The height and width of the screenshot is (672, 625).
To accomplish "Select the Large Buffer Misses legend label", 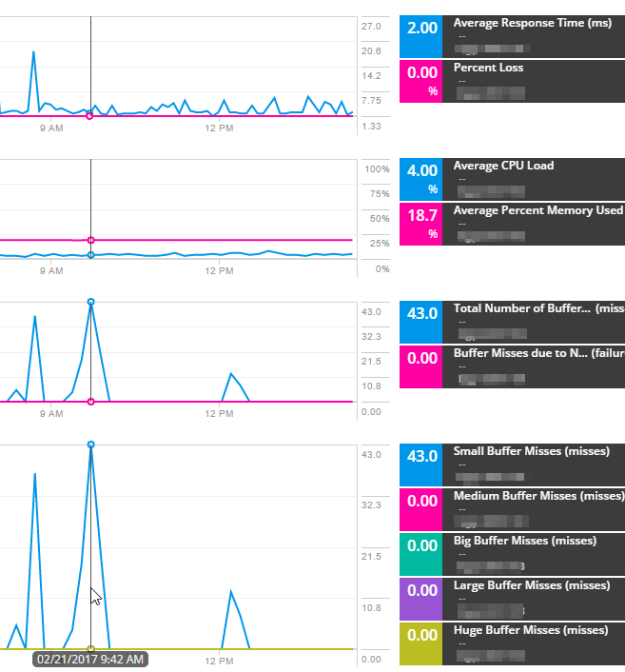I will (x=531, y=585).
